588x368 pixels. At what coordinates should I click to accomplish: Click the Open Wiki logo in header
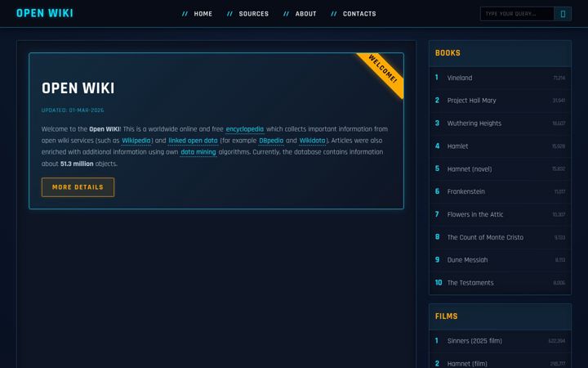pos(45,13)
